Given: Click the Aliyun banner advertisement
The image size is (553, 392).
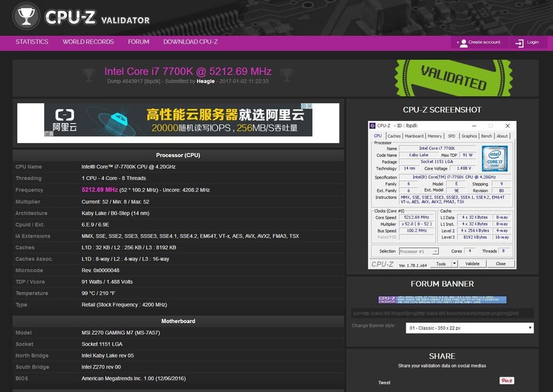Looking at the screenshot, I should pos(178,120).
